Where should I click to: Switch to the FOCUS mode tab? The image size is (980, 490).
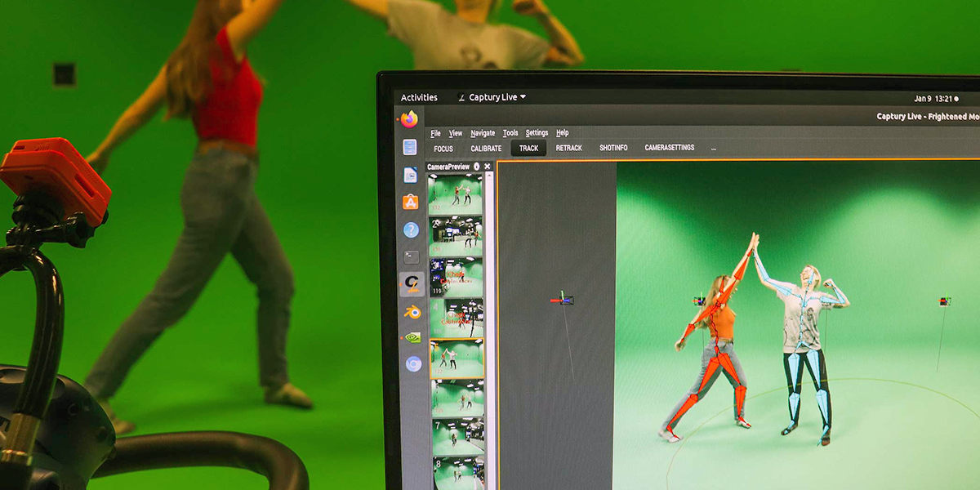[443, 149]
